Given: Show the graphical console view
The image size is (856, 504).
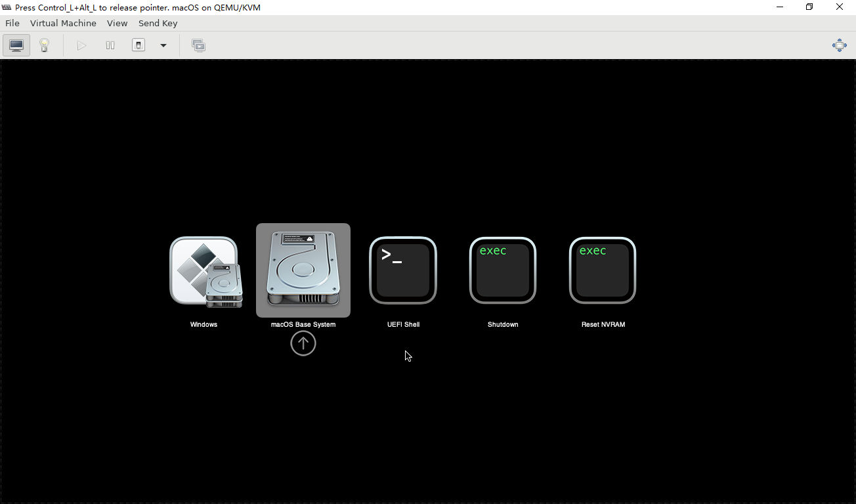Looking at the screenshot, I should pos(16,45).
